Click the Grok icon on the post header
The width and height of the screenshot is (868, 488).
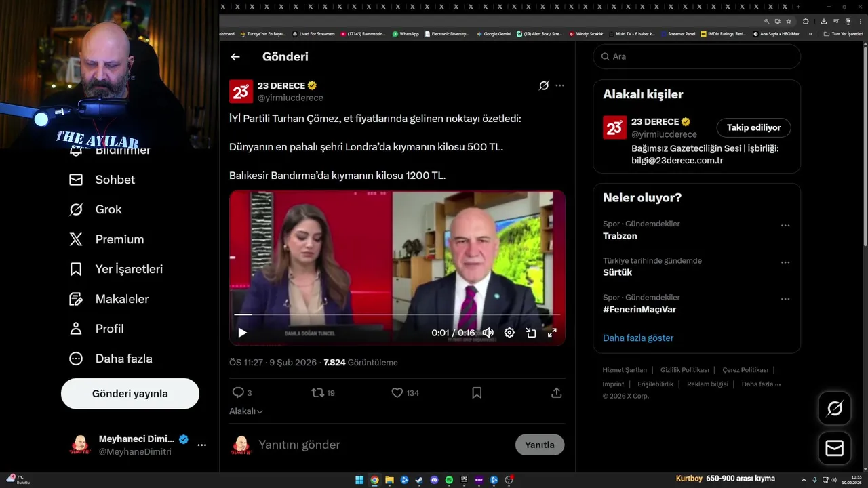544,85
